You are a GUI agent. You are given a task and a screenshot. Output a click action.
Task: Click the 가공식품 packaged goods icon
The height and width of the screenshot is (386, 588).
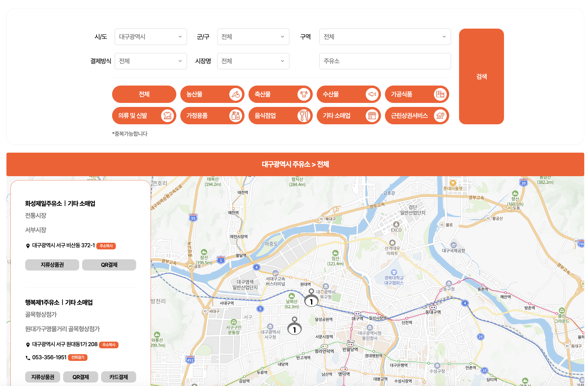(x=440, y=94)
